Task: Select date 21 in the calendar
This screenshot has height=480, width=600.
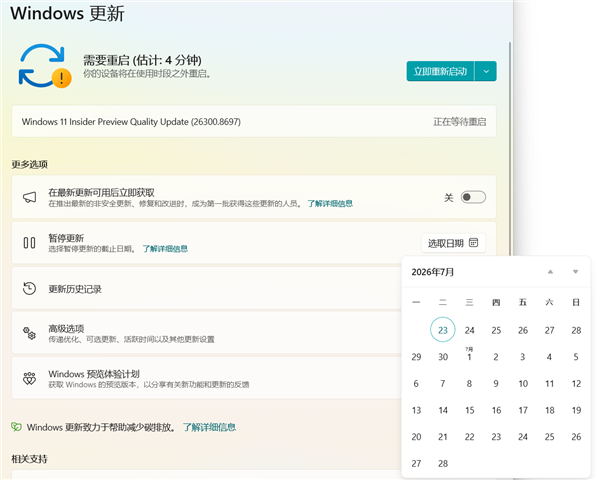Action: point(443,437)
